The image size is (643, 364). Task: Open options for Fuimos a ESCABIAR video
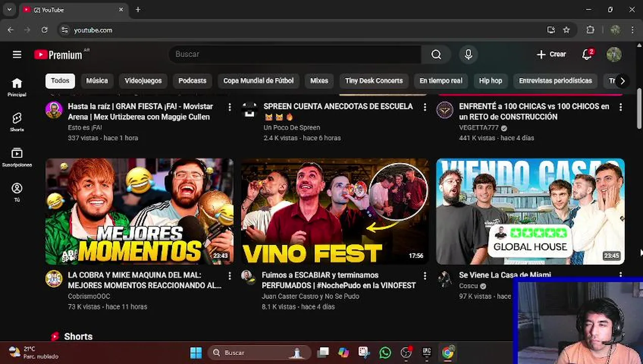pos(425,276)
